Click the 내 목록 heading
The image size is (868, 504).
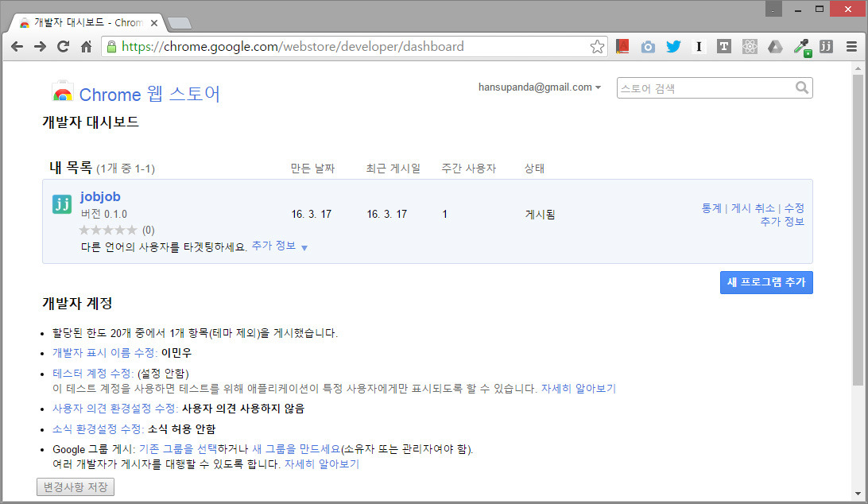(x=71, y=167)
